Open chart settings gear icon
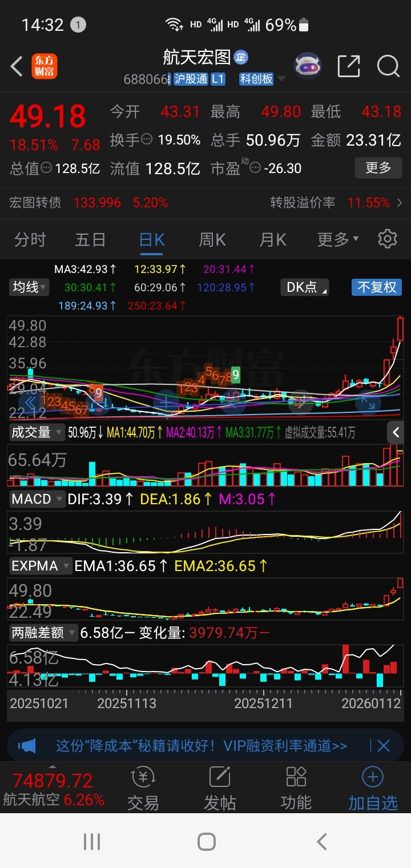Screen dimensions: 411x868 click(388, 239)
